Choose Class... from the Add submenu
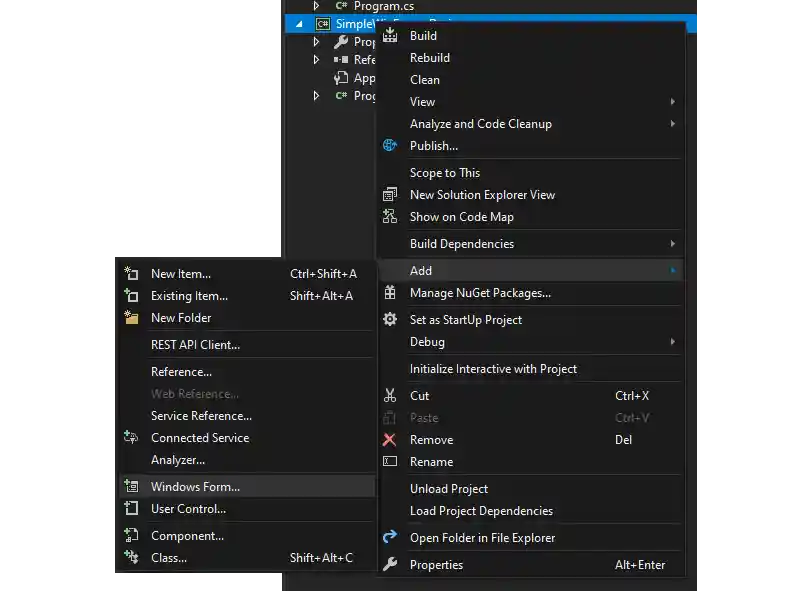Screen dimensions: 800x591 coord(169,558)
